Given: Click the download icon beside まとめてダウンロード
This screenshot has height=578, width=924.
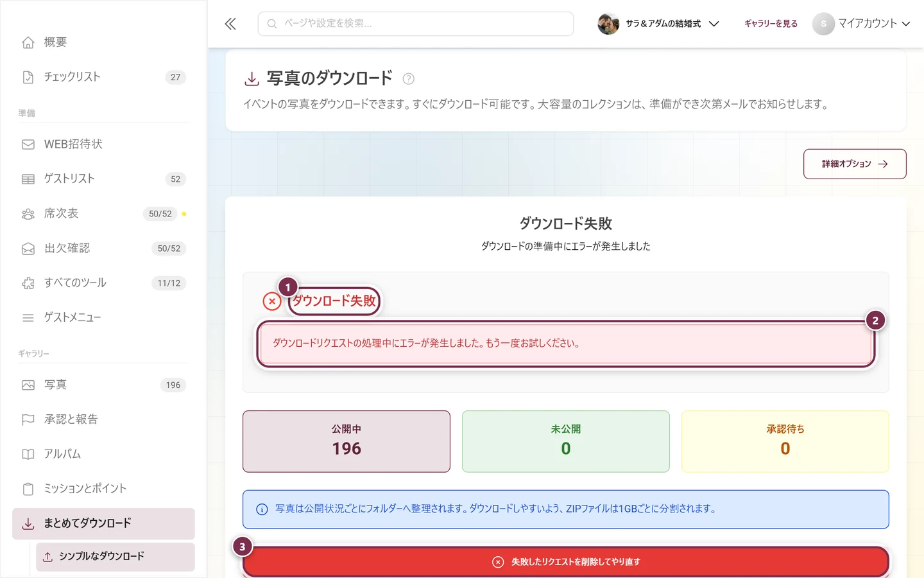Looking at the screenshot, I should (x=28, y=524).
